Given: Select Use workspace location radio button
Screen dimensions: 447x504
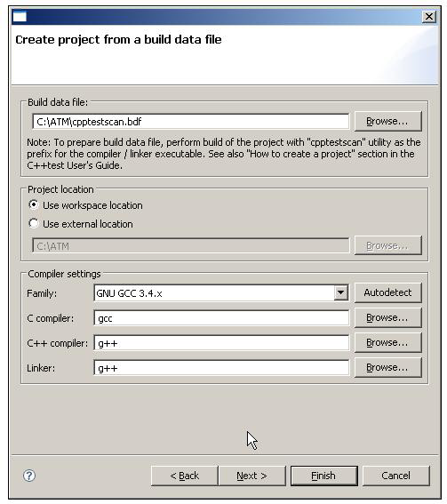Looking at the screenshot, I should coord(34,204).
